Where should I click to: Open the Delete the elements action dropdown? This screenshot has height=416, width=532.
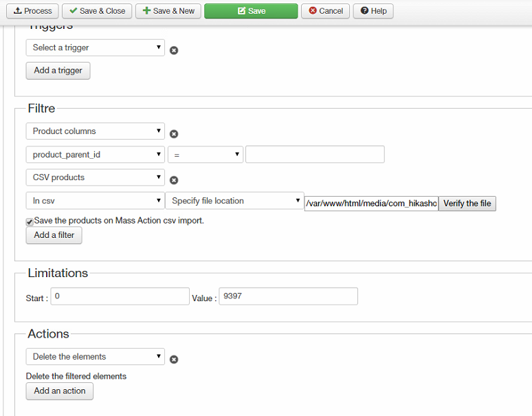pyautogui.click(x=95, y=357)
